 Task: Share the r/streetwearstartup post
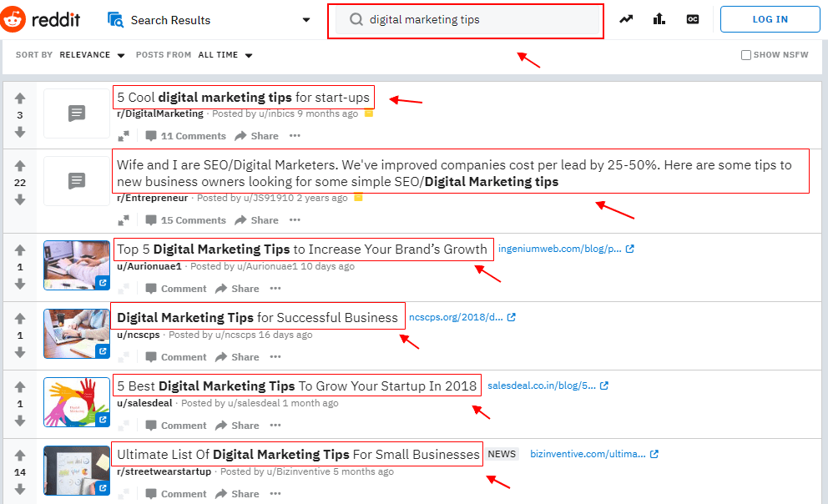point(237,494)
